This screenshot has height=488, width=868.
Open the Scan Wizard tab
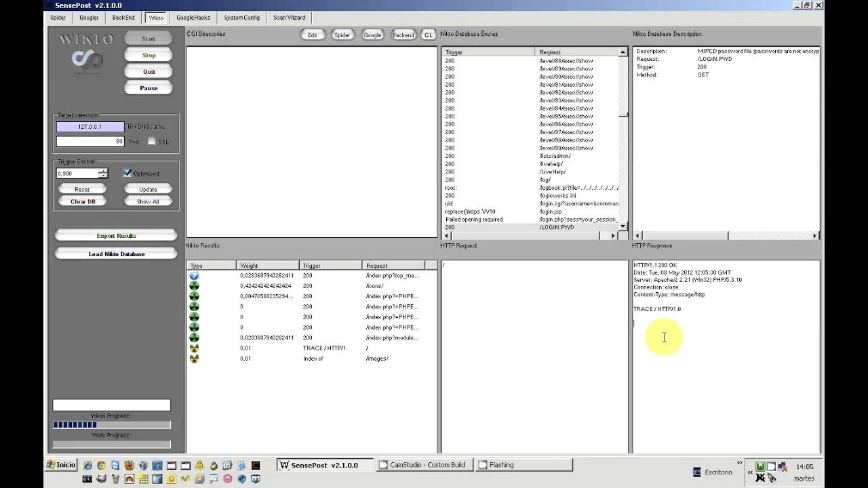point(290,18)
